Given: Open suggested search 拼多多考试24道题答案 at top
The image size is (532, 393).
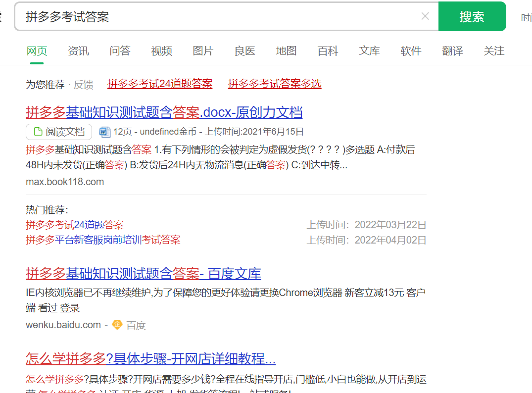Looking at the screenshot, I should tap(160, 84).
